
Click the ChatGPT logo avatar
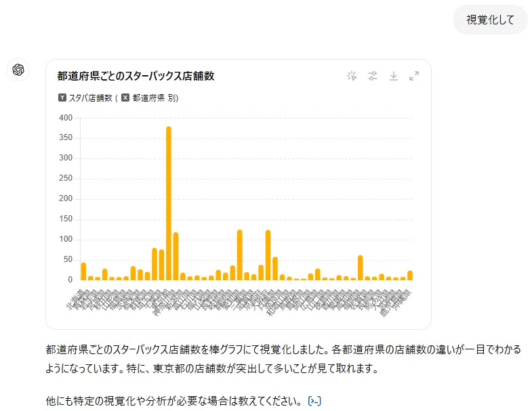[x=18, y=70]
